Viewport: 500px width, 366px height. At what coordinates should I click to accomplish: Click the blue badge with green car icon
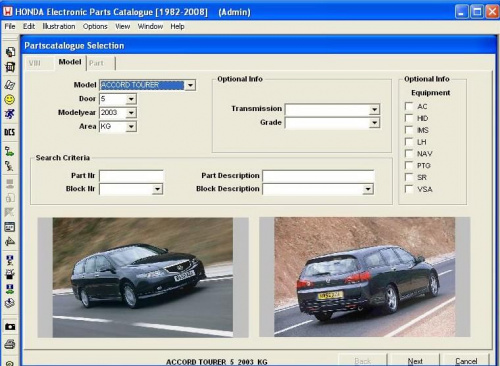coord(10,288)
